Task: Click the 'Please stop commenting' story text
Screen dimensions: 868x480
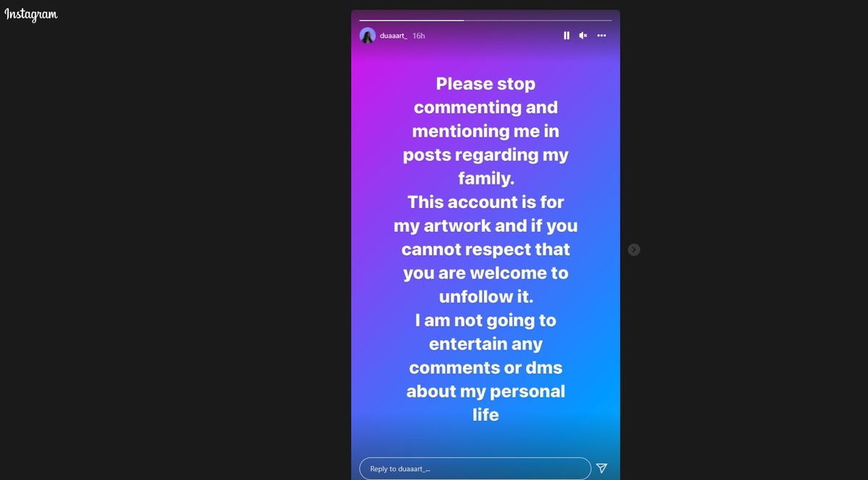Action: coord(485,95)
